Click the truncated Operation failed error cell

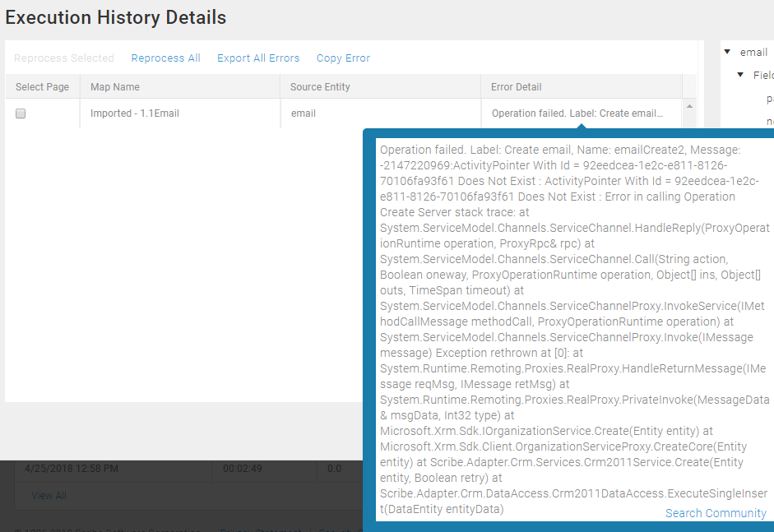[x=577, y=113]
